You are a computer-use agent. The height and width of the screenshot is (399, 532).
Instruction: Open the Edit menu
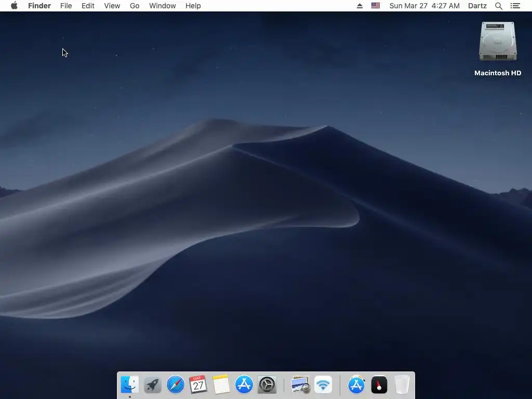tap(88, 6)
